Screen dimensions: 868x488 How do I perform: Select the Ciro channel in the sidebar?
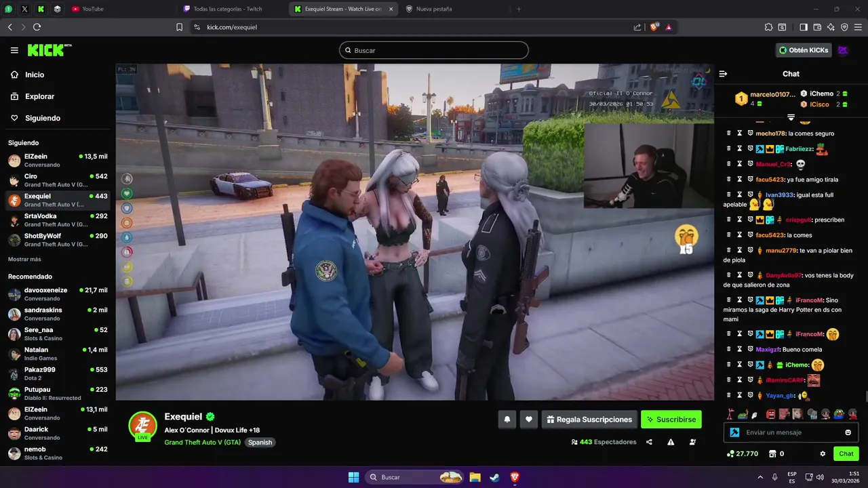(x=58, y=180)
